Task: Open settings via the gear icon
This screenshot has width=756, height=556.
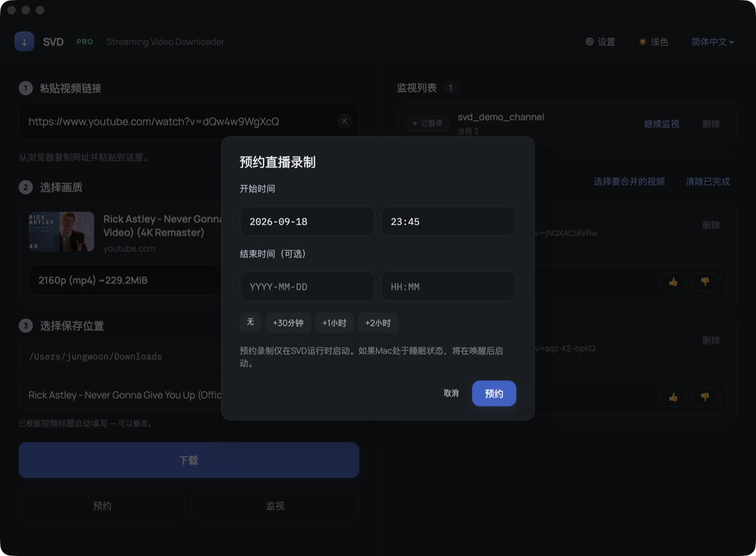Action: pos(590,42)
